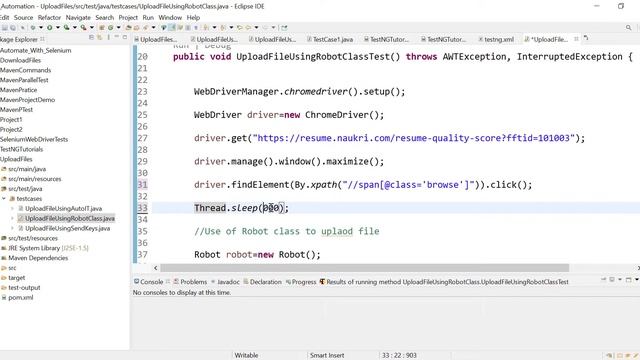640x360 pixels.
Task: Close the Package Explorer view tab
Action: [42, 39]
